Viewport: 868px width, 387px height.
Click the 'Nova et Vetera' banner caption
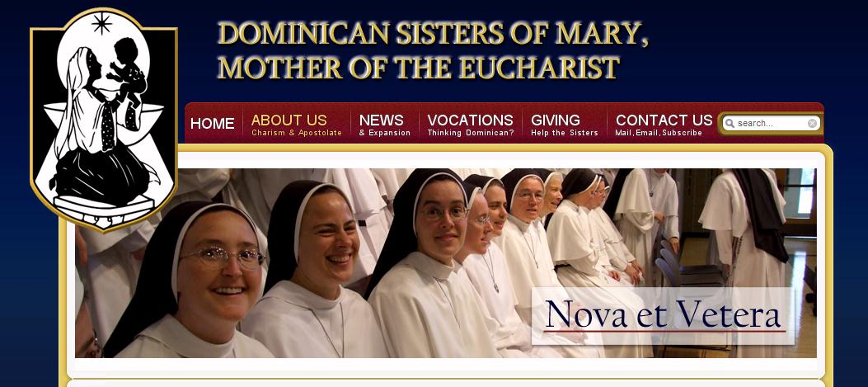663,314
